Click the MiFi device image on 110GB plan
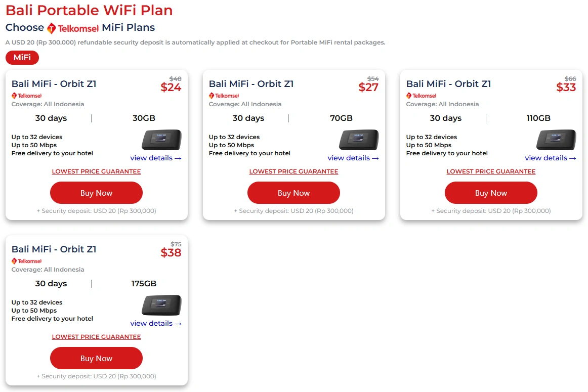This screenshot has height=392, width=588. [x=556, y=140]
